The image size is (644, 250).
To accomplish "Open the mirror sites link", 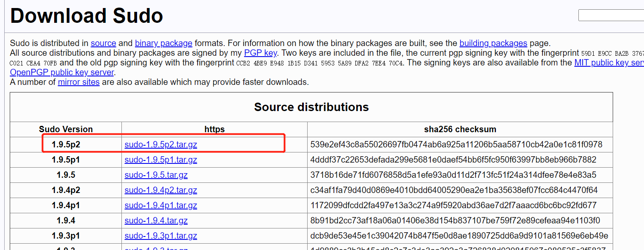I will coord(79,82).
